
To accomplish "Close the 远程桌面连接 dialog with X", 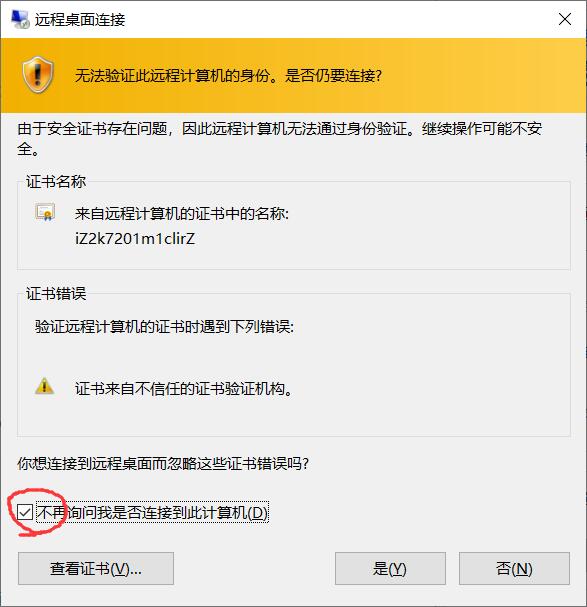I will pos(565,19).
